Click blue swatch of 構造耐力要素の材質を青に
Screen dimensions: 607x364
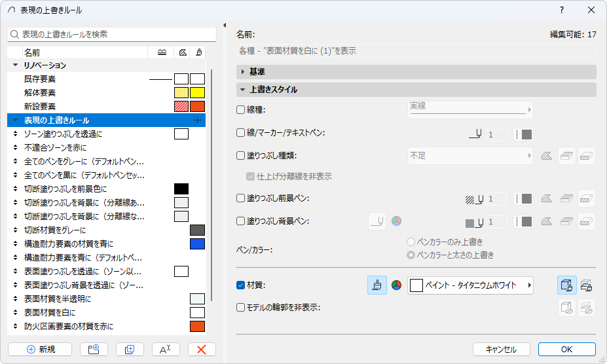pyautogui.click(x=197, y=244)
